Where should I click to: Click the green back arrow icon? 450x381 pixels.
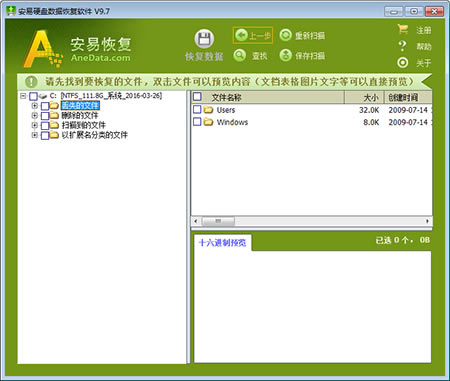click(x=241, y=35)
